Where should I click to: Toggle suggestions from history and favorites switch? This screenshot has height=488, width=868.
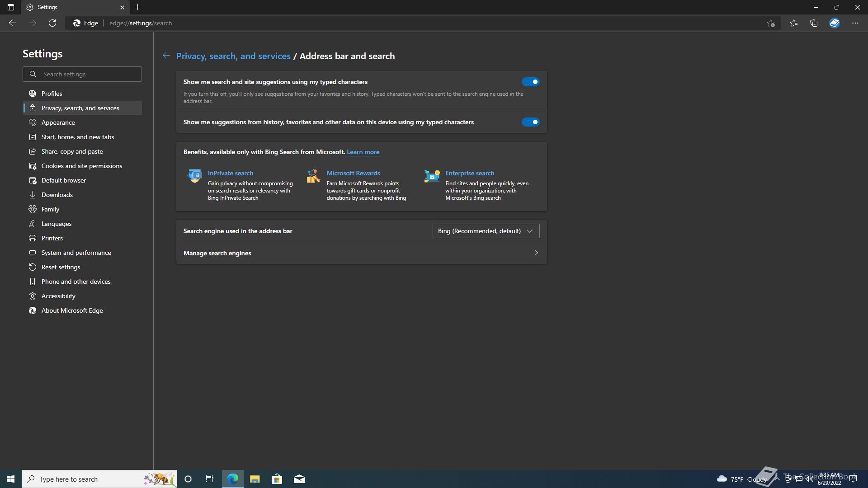(x=531, y=122)
